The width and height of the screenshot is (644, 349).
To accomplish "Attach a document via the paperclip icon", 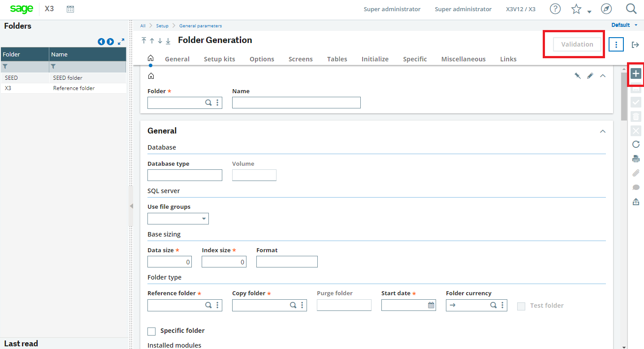I will click(635, 173).
